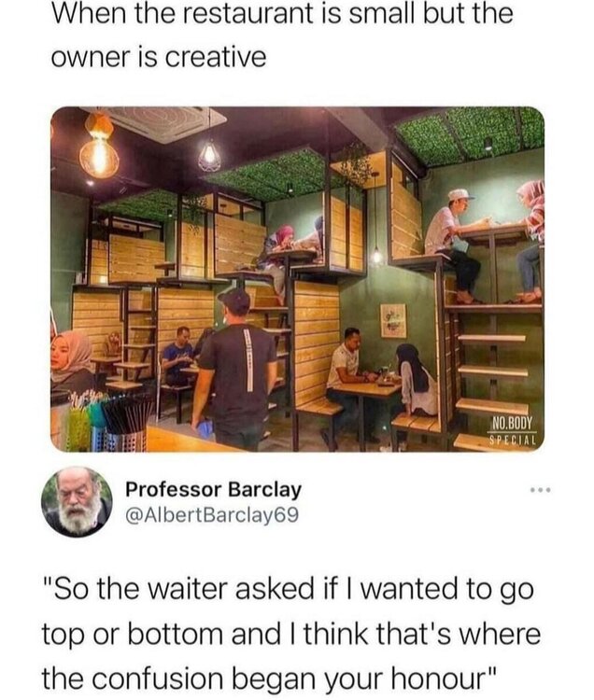
Task: Click the white cage pendant lamp in photo
Action: [x=209, y=155]
